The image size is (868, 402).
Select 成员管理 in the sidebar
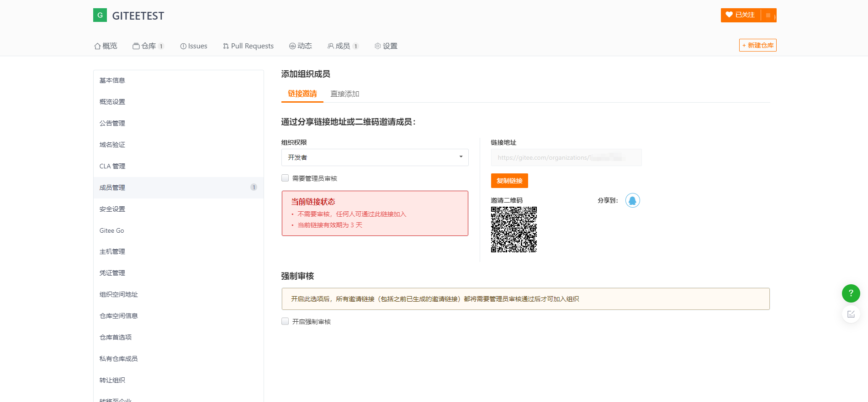click(x=179, y=188)
